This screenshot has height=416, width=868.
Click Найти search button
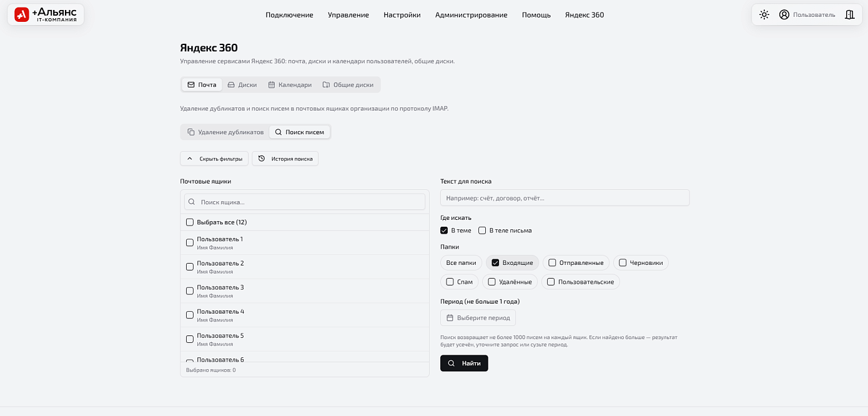coord(464,364)
